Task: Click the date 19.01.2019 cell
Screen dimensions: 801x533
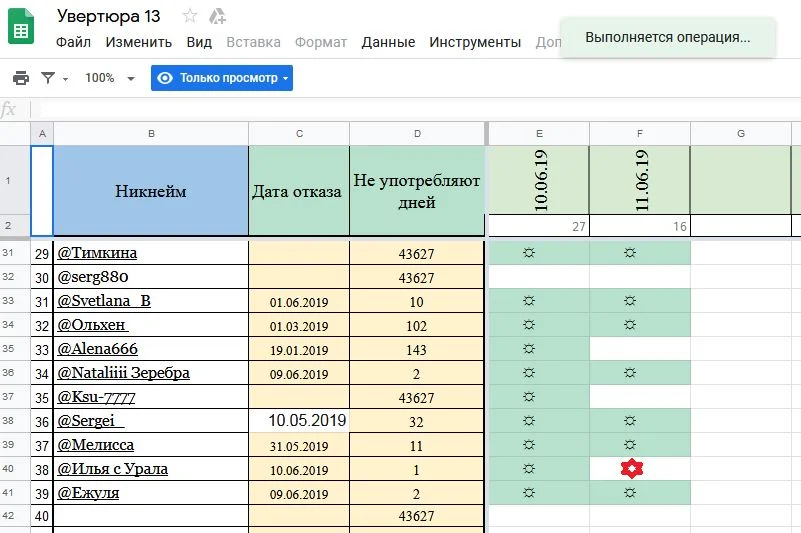Action: tap(299, 349)
